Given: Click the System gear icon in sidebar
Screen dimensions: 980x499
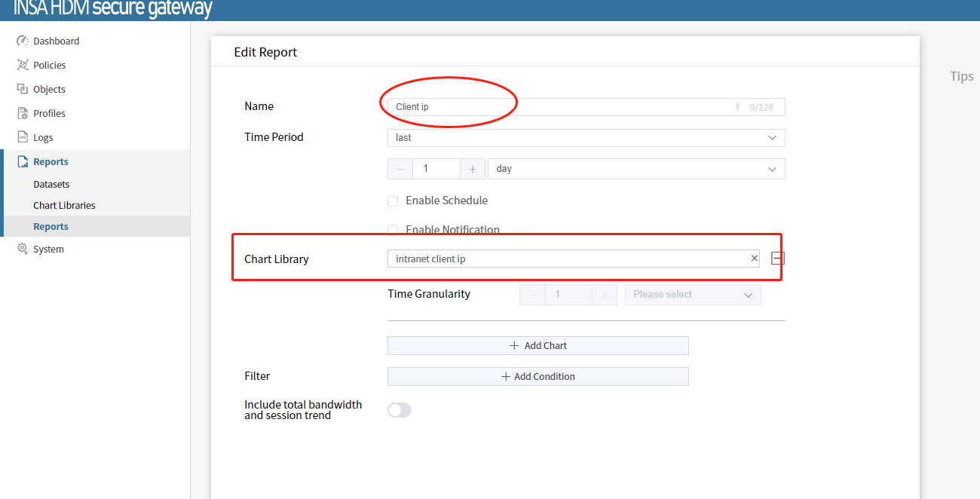Looking at the screenshot, I should point(23,249).
